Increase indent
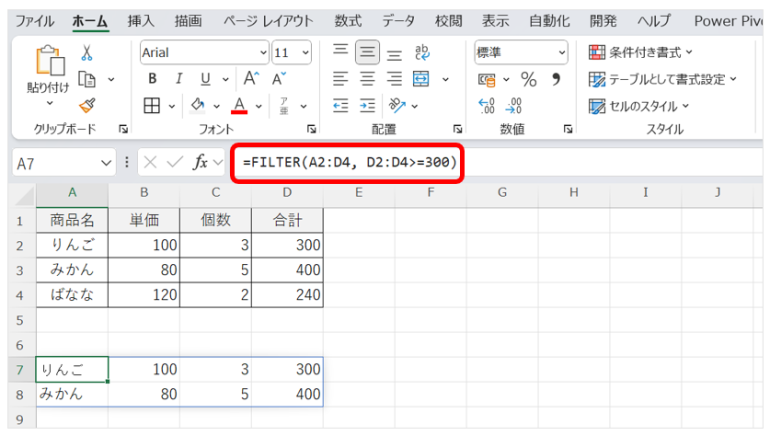 click(x=367, y=106)
